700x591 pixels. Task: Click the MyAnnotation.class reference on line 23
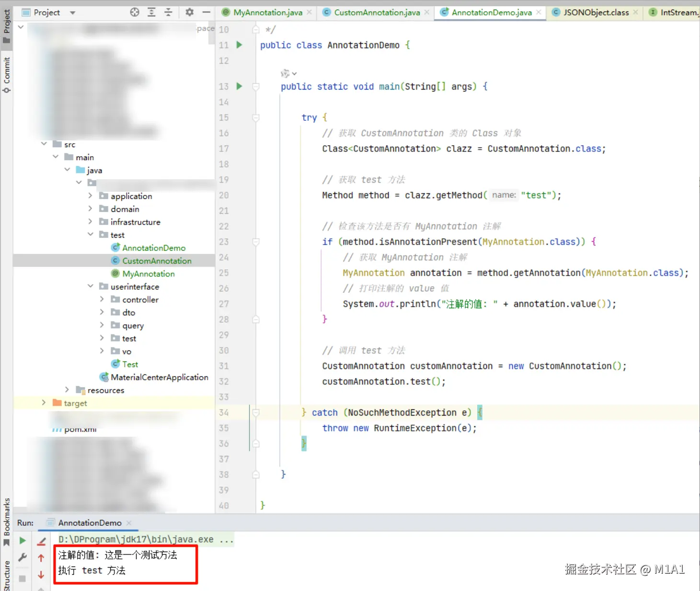(x=528, y=242)
